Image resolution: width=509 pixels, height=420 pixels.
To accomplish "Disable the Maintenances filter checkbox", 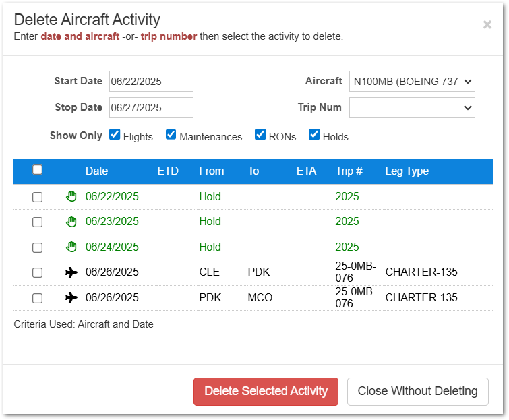I will tap(171, 134).
